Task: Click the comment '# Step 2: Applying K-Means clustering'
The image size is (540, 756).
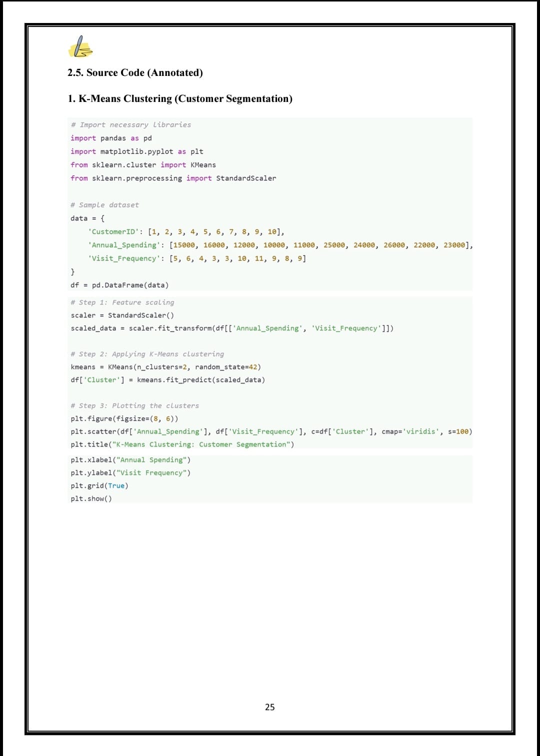Action: tap(147, 354)
